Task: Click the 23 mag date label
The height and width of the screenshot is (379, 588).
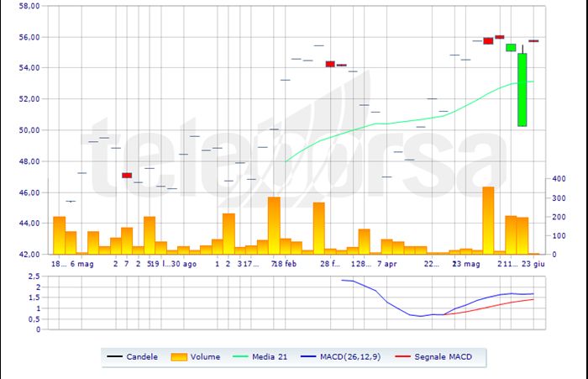Action: [467, 264]
